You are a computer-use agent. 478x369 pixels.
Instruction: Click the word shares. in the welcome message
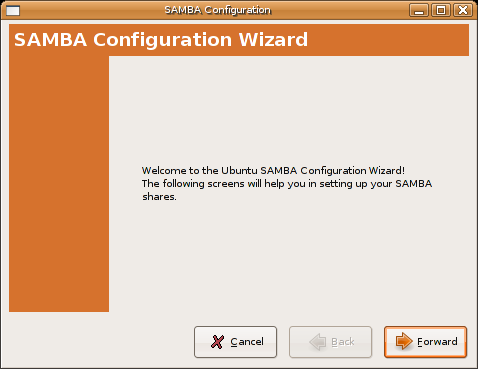tap(159, 197)
